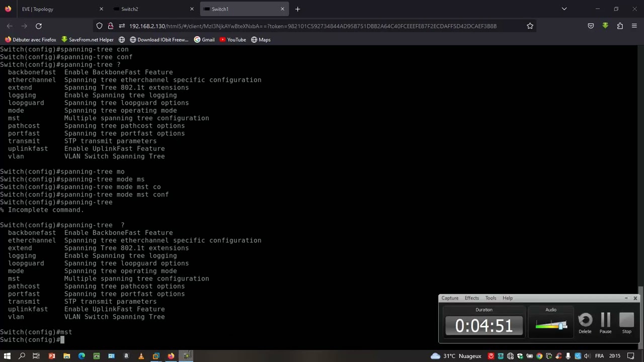Launch PowerPoint from the taskbar
This screenshot has width=644, height=362.
(x=51, y=356)
